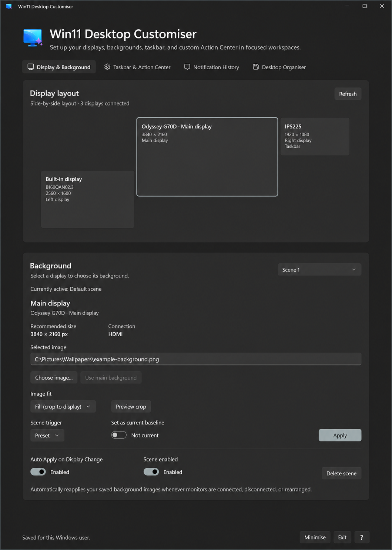
Task: Select the Built-in display tile
Action: click(88, 199)
